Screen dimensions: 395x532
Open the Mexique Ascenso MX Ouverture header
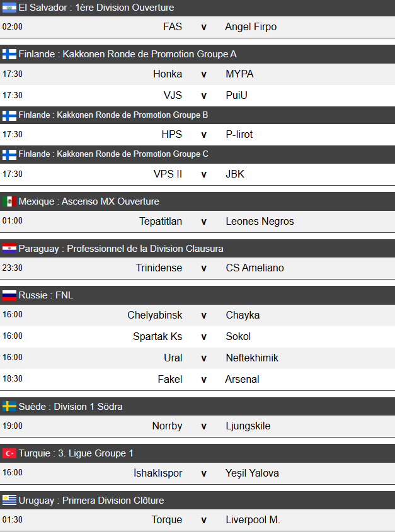click(x=89, y=201)
